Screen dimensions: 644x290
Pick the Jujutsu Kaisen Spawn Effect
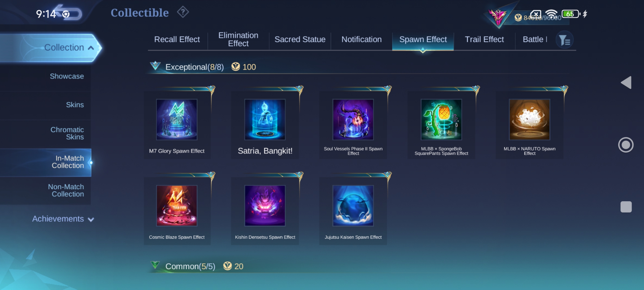(353, 206)
